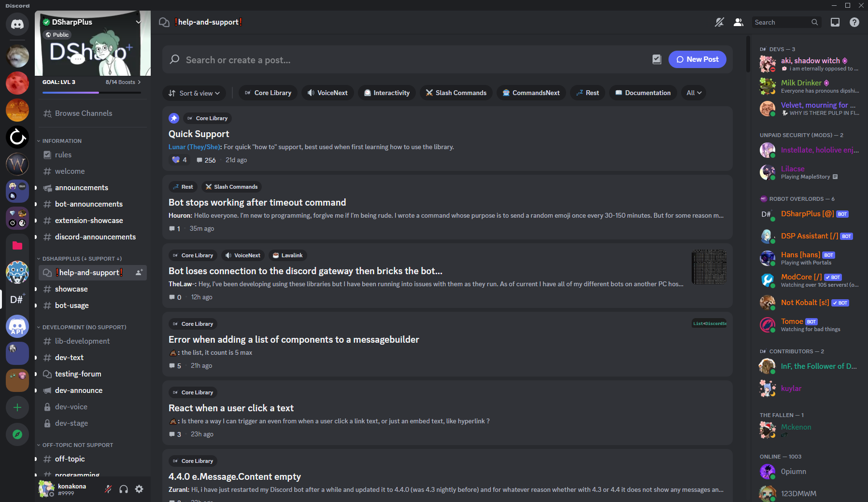868x502 pixels.
Task: Open the Sort & view dropdown
Action: 194,93
